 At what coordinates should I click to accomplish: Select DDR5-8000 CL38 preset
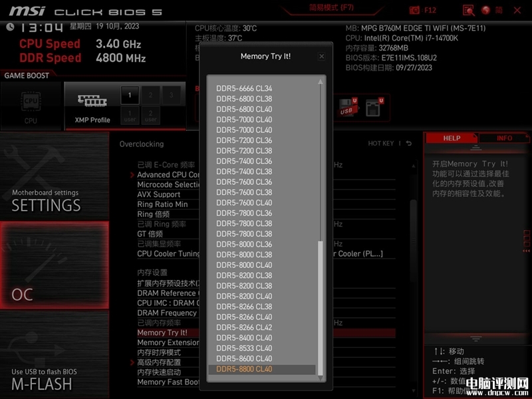(x=244, y=255)
